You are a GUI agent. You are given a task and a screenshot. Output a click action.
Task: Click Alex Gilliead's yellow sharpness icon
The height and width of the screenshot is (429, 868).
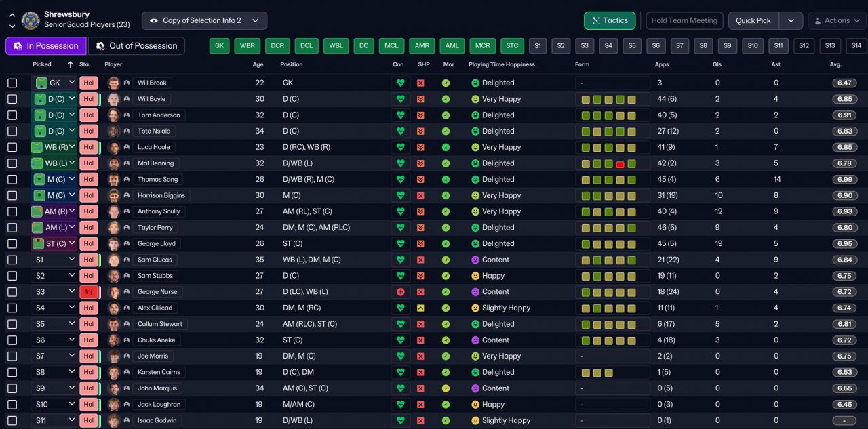click(420, 308)
